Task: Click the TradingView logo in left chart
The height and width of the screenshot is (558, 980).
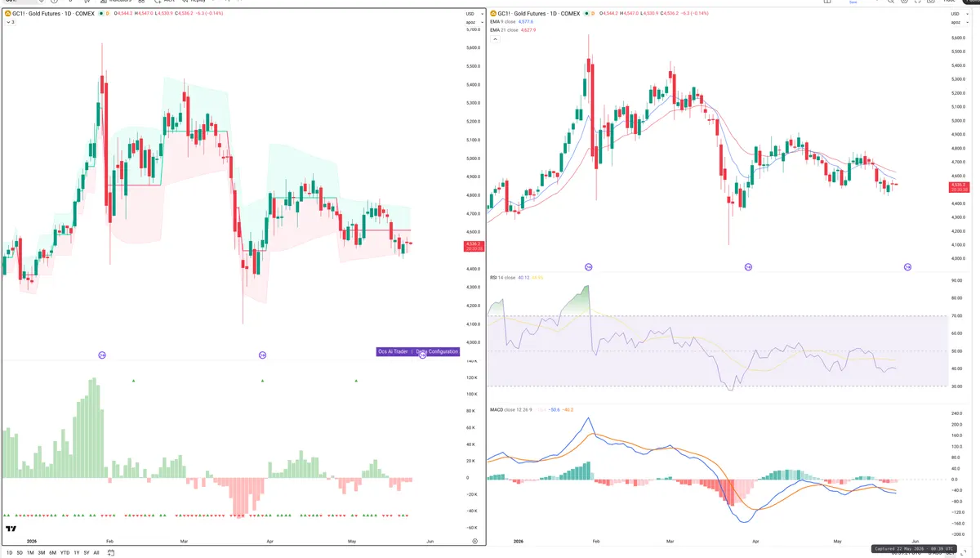Action: pos(11,529)
